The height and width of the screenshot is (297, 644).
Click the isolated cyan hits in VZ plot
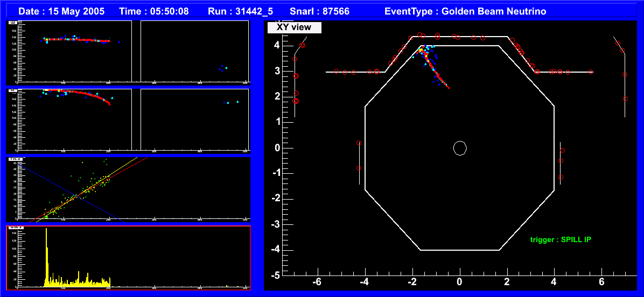click(232, 102)
